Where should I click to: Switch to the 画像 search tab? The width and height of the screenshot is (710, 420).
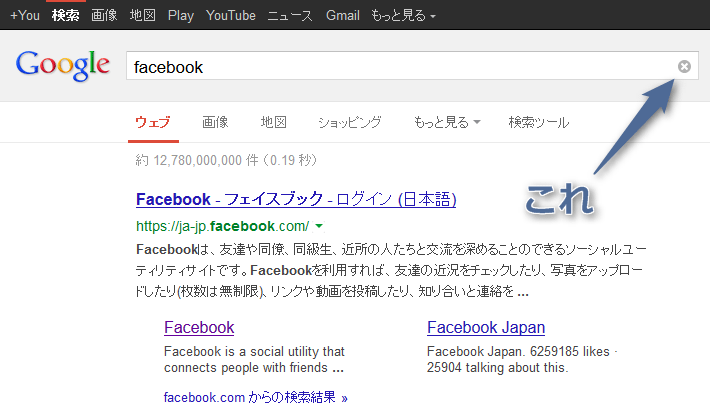tap(215, 122)
